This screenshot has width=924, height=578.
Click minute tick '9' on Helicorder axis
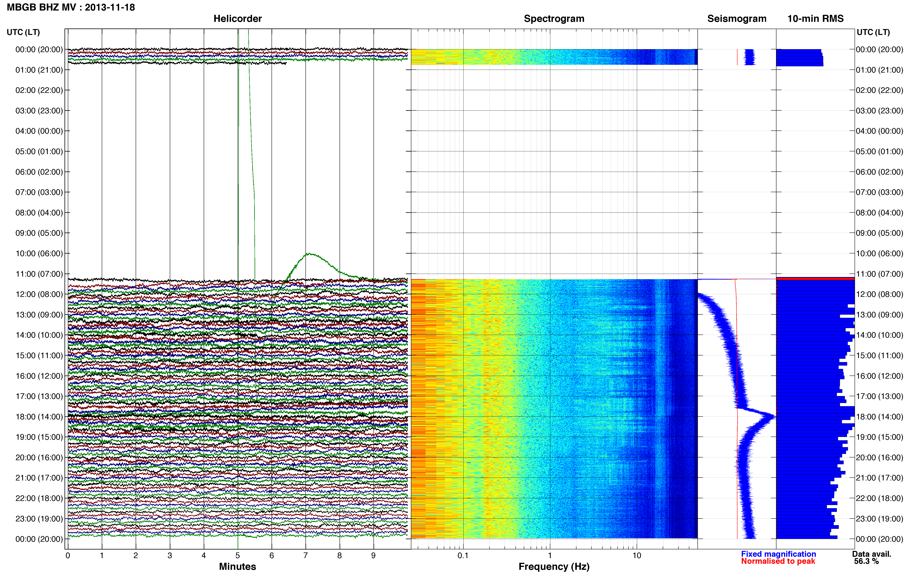(x=373, y=555)
